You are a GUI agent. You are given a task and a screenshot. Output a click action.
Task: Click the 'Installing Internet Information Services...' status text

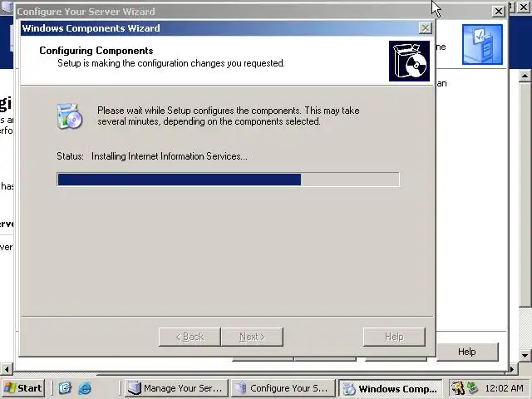tap(170, 156)
